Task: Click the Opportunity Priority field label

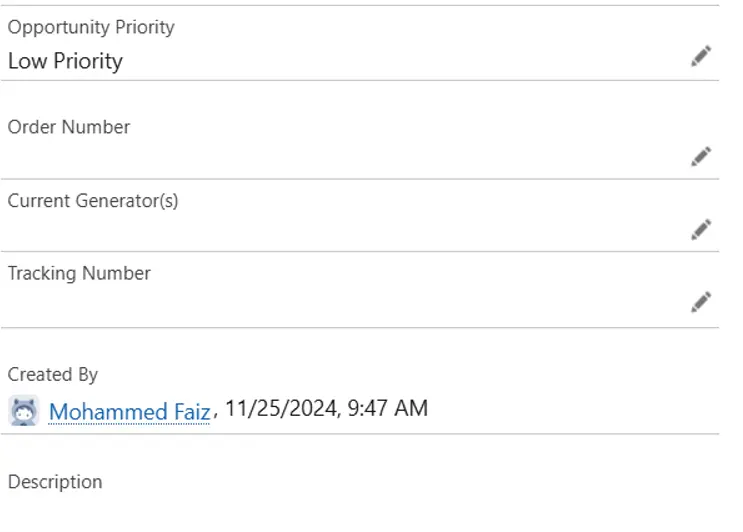Action: (x=91, y=27)
